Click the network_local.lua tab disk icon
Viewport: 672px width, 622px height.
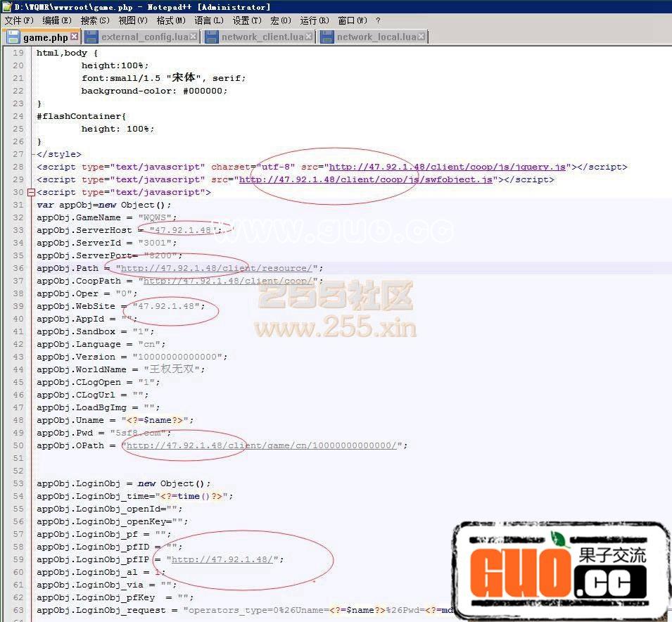tap(327, 37)
